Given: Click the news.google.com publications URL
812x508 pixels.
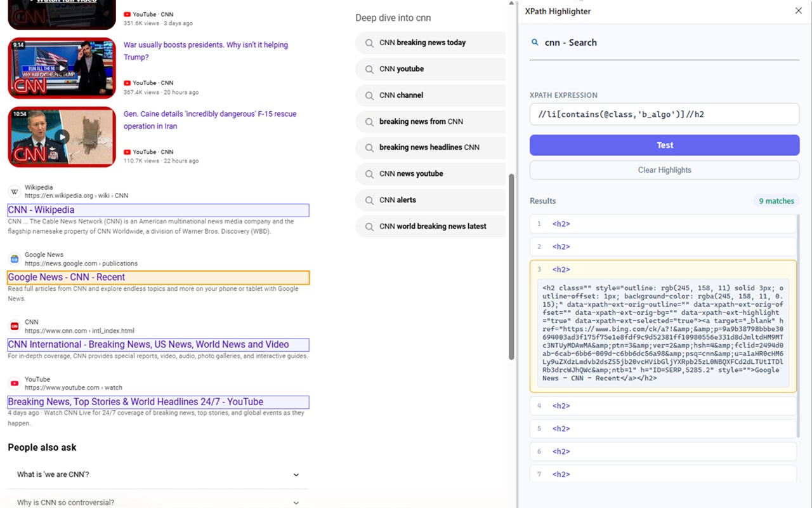Looking at the screenshot, I should coord(81,264).
